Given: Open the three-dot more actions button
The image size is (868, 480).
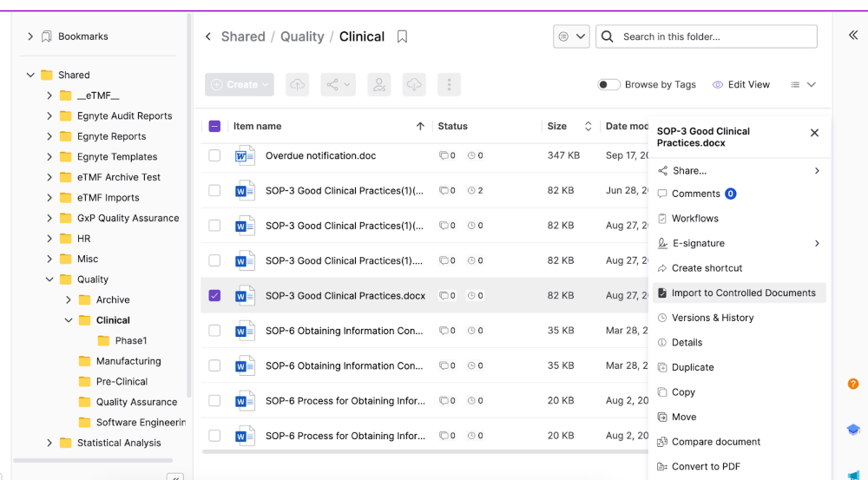Looking at the screenshot, I should coord(449,85).
